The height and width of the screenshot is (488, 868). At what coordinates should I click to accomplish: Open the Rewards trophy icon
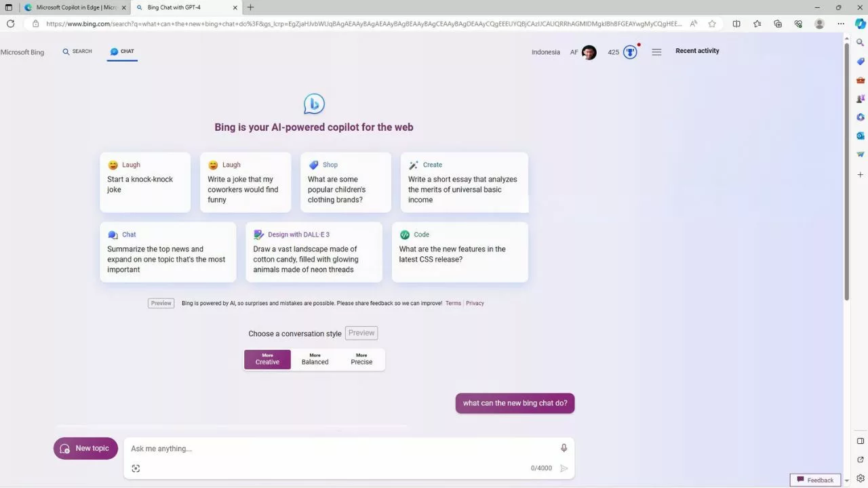pyautogui.click(x=630, y=52)
